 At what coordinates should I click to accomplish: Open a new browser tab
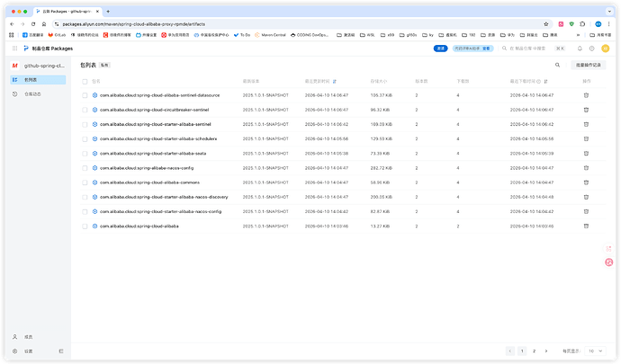coord(108,12)
